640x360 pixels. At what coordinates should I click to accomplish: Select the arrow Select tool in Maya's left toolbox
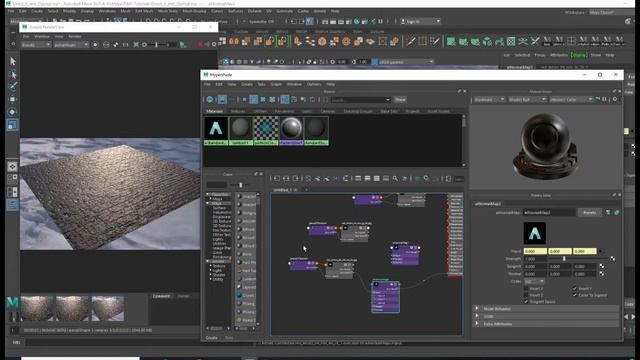13,61
